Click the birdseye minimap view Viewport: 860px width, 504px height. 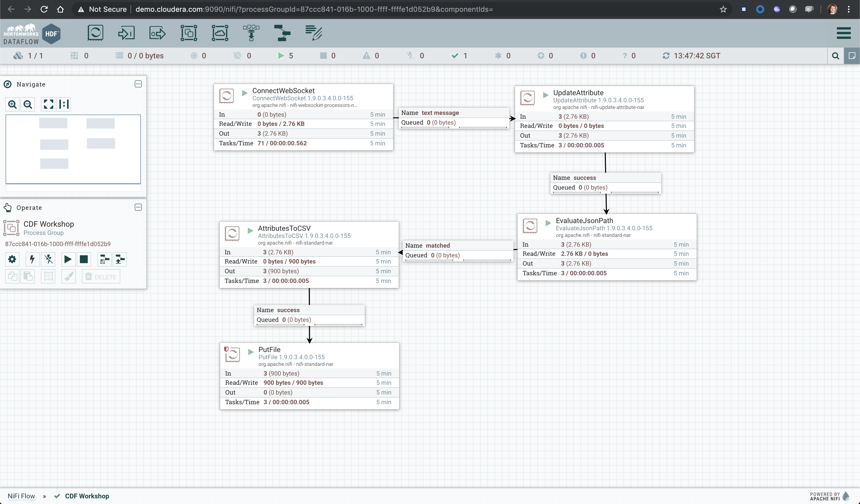[73, 149]
